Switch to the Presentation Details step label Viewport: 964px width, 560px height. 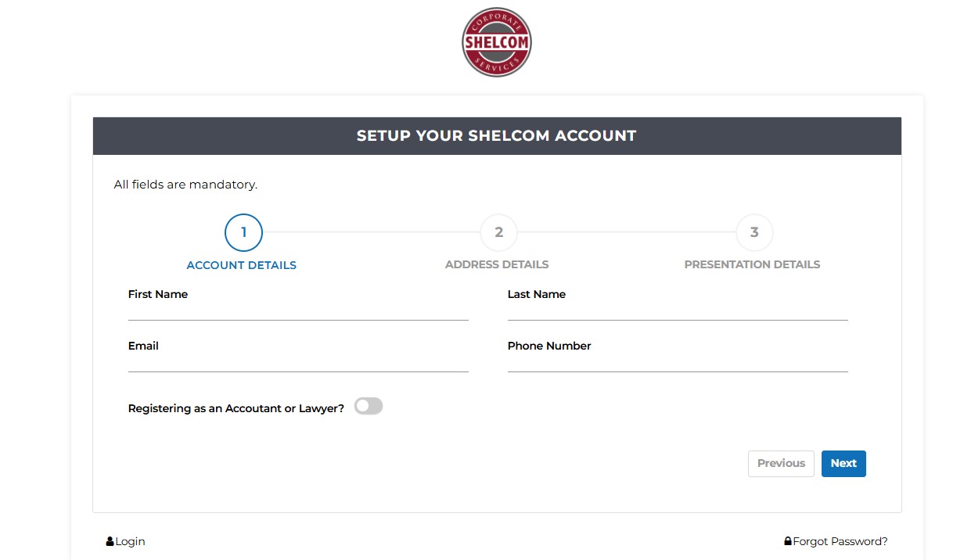click(752, 264)
